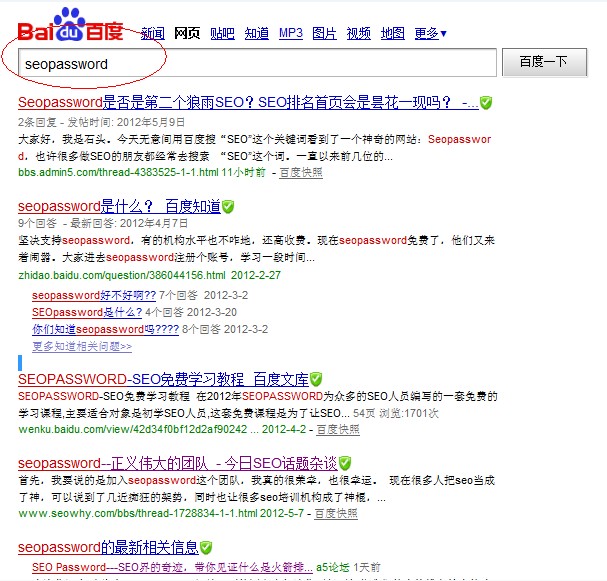This screenshot has width=607, height=581.
Task: Open the news link SEO Password---SEO界的奇迹
Action: 172,567
